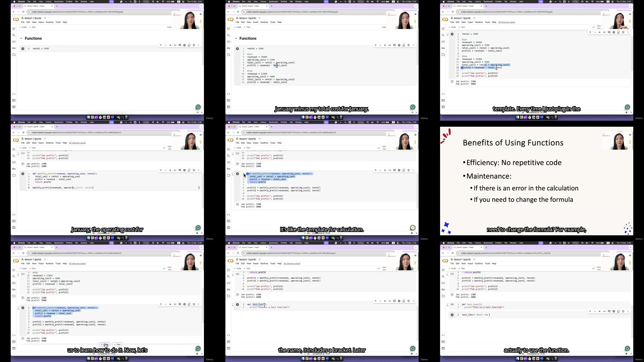In the uncaptioned frame, run the rental cell
This screenshot has height=362, width=644.
[x=23, y=49]
